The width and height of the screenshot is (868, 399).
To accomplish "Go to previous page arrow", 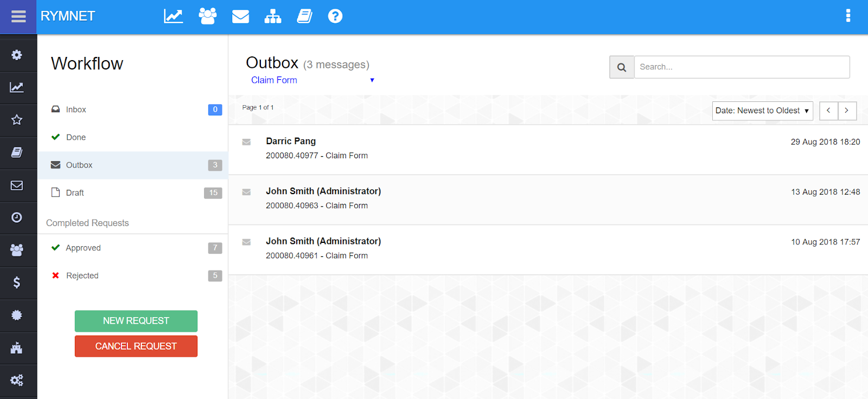I will pos(828,111).
